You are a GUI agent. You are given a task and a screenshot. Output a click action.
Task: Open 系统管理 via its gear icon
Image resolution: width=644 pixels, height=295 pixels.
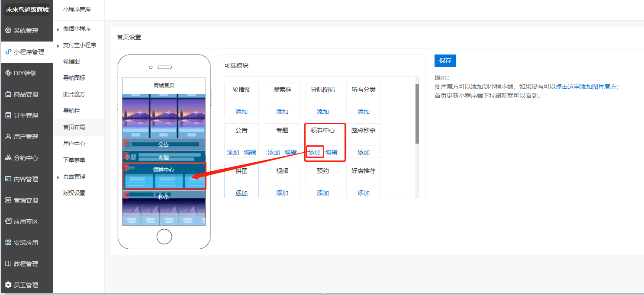(x=8, y=31)
